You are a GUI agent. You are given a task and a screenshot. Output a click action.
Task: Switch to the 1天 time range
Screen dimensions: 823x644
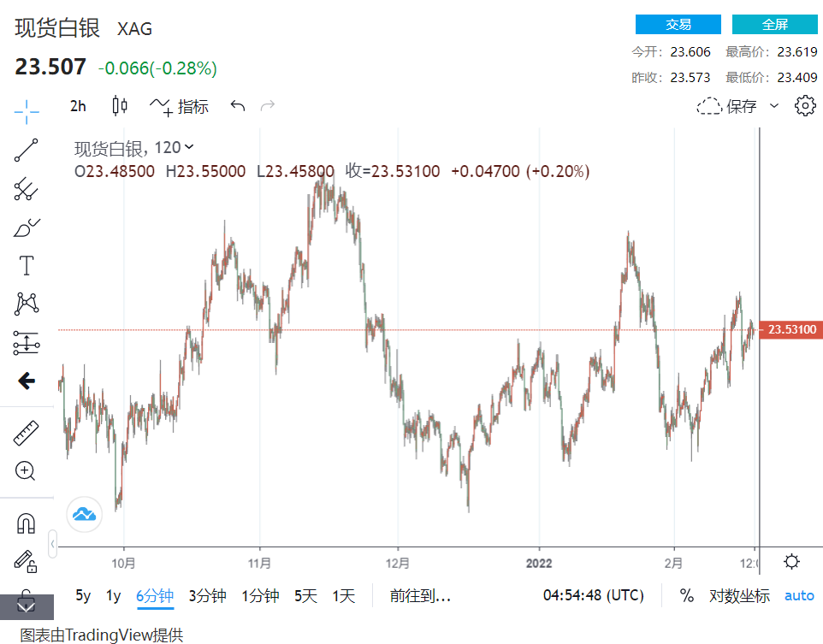click(x=344, y=596)
